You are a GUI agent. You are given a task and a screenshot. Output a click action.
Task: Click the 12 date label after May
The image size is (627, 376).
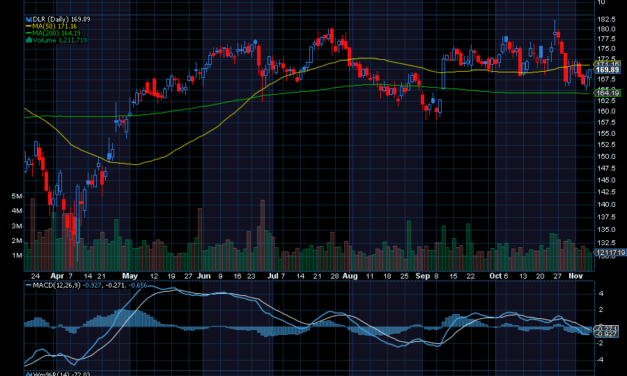point(154,276)
